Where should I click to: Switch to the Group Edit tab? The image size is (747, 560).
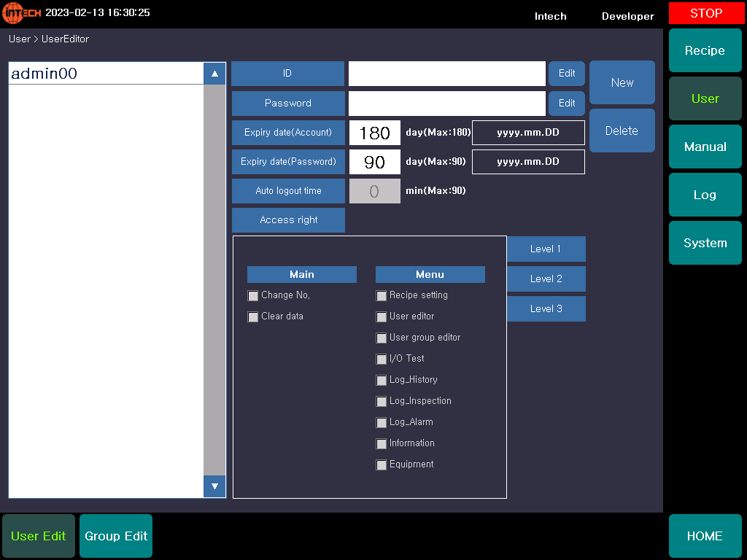(x=116, y=536)
